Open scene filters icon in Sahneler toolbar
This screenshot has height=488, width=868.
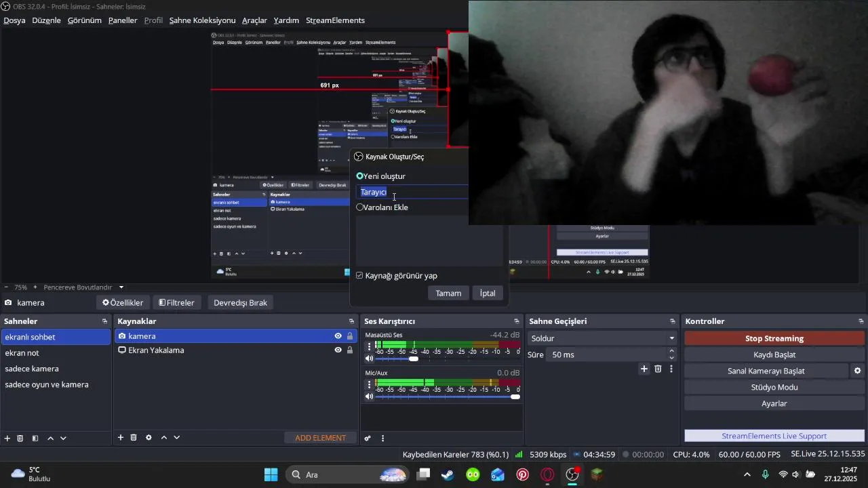tap(35, 439)
